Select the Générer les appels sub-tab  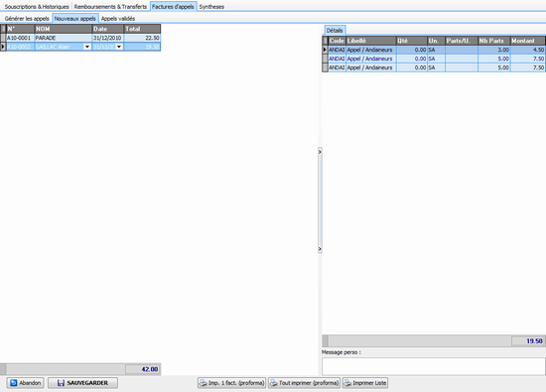pyautogui.click(x=27, y=19)
